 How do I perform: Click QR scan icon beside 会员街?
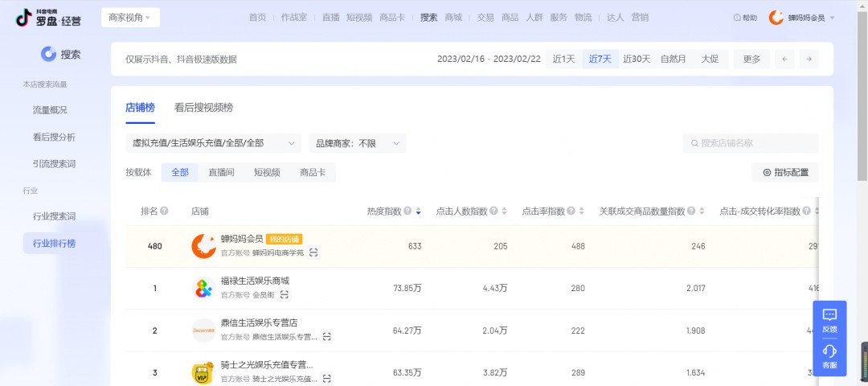(x=285, y=294)
